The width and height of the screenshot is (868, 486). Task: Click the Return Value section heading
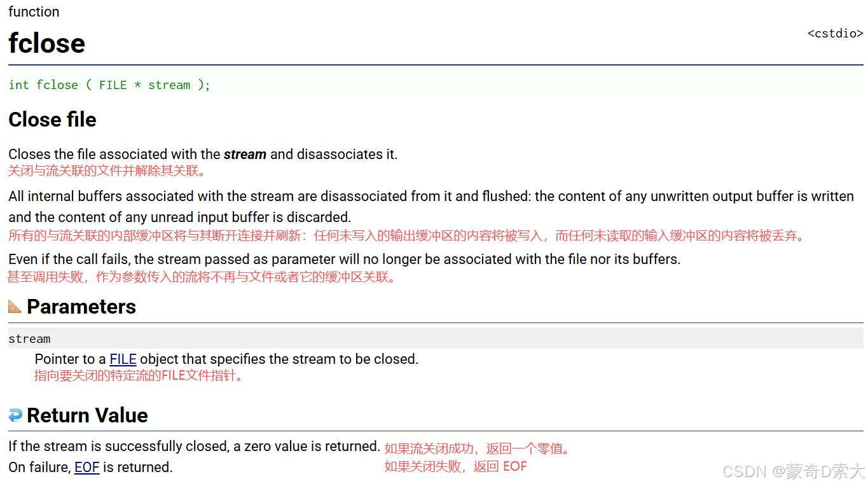pyautogui.click(x=87, y=415)
